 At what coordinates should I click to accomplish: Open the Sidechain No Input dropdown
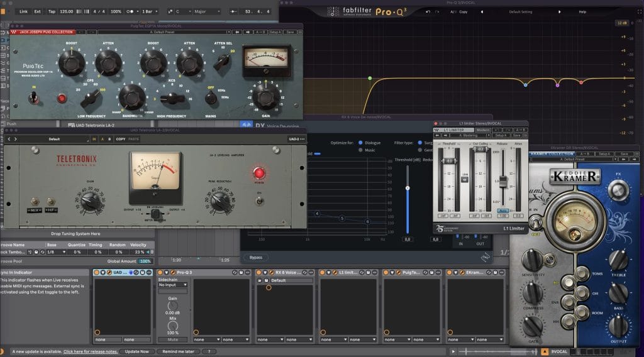click(x=172, y=285)
